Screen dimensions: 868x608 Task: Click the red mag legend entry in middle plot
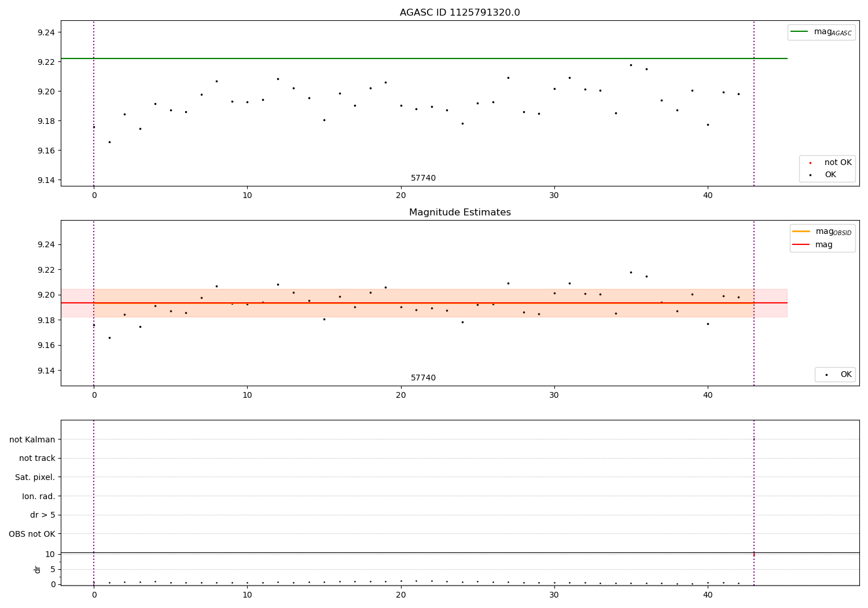click(812, 244)
